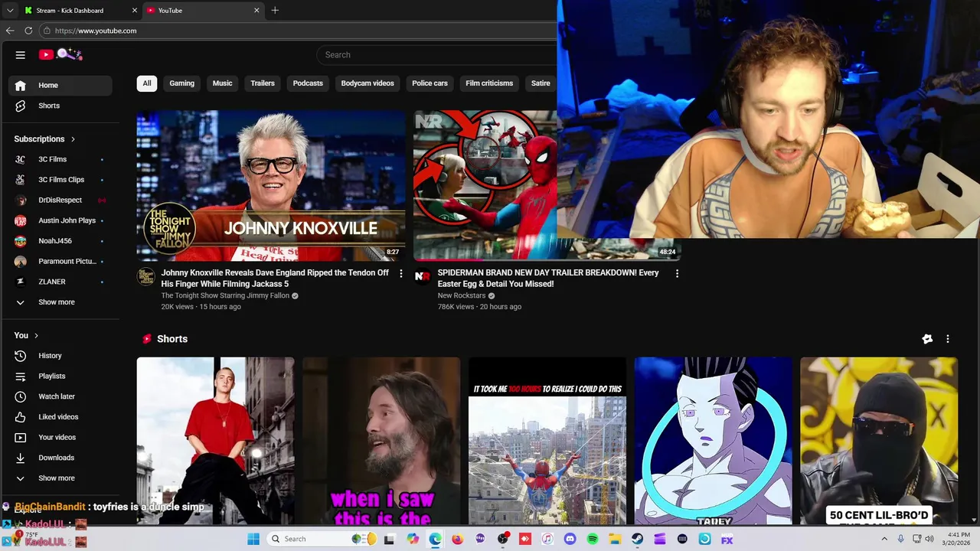Select the Bodycam videos filter chip
The image size is (980, 551).
367,83
